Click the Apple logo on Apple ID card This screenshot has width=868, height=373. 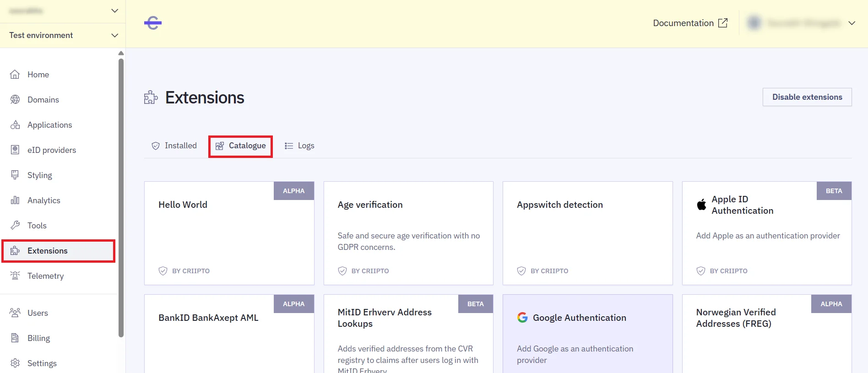pos(701,205)
